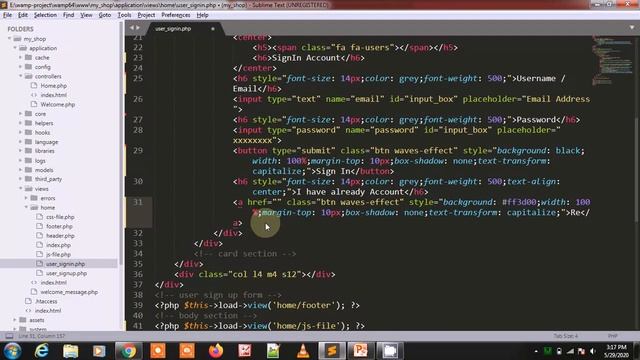Open Google Chrome from taskbar
This screenshot has width=640, height=360.
pos(129,351)
